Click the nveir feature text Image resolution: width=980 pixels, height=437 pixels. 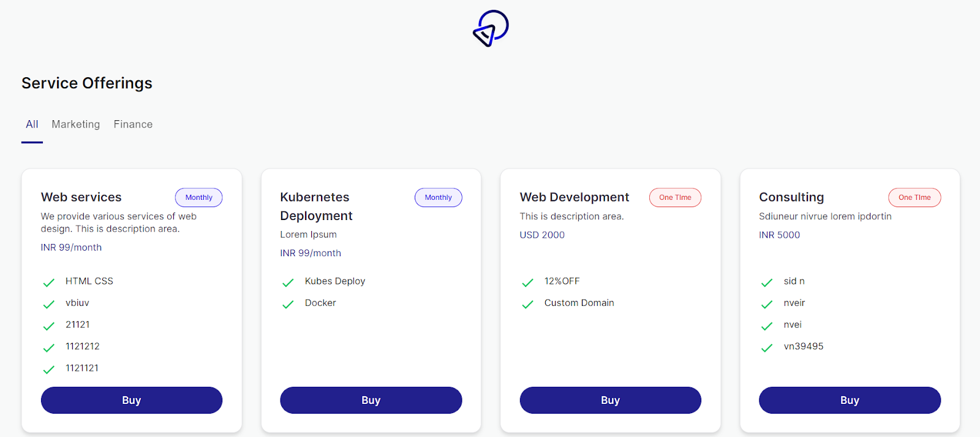click(794, 303)
